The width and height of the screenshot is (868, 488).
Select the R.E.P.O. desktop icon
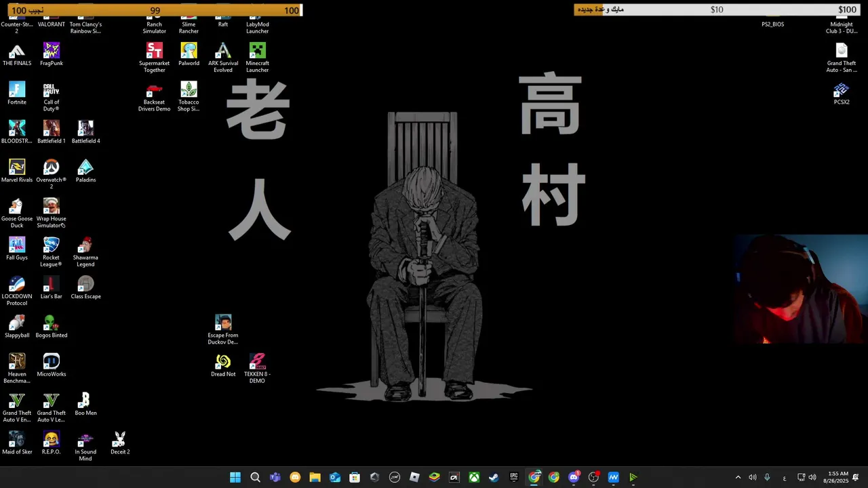pyautogui.click(x=52, y=443)
